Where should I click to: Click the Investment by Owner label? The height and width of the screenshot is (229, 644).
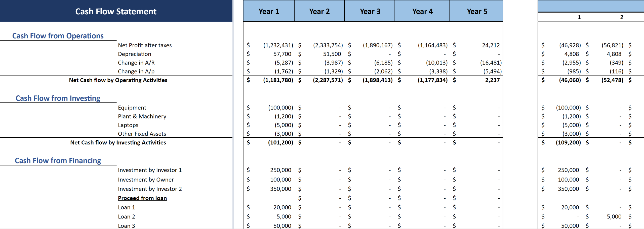[146, 180]
